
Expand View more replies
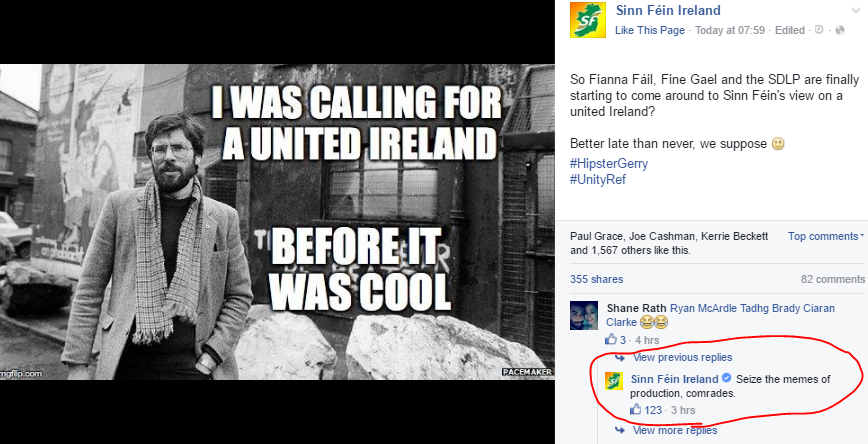point(675,430)
